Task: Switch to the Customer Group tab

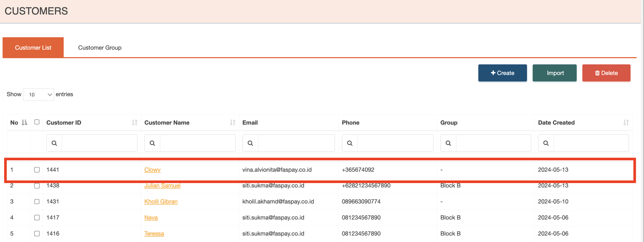Action: 100,48
